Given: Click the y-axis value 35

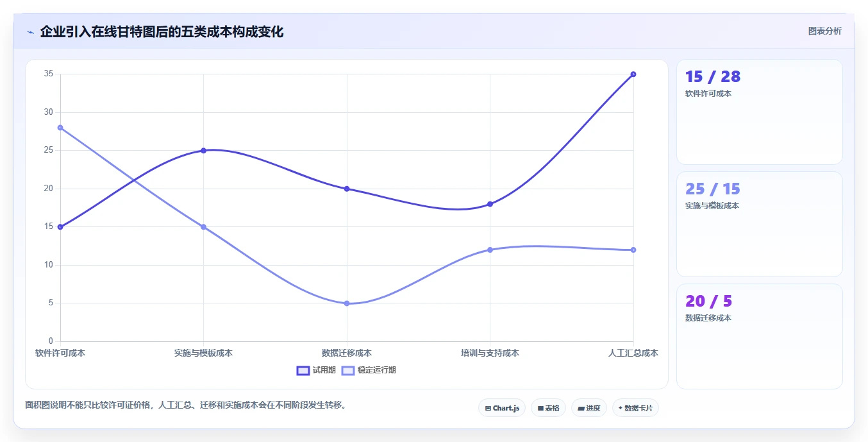Looking at the screenshot, I should point(49,74).
